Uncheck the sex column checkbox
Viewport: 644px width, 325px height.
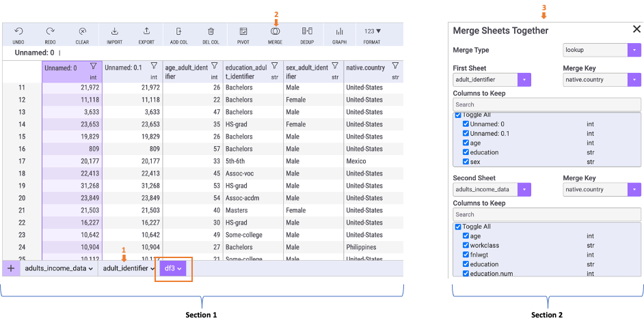pos(466,162)
